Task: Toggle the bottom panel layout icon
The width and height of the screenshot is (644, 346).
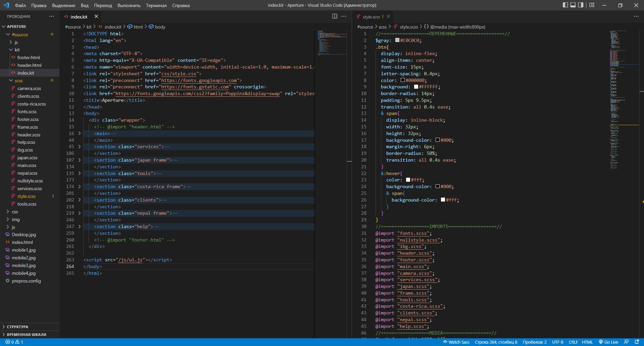Action: [573, 5]
